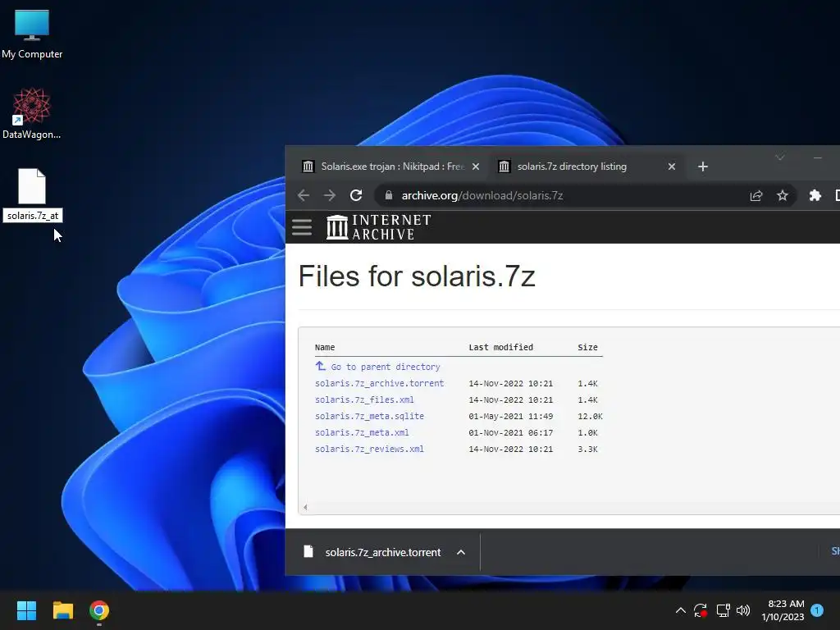840x630 pixels.
Task: Click Chrome back arrow button
Action: 304,195
